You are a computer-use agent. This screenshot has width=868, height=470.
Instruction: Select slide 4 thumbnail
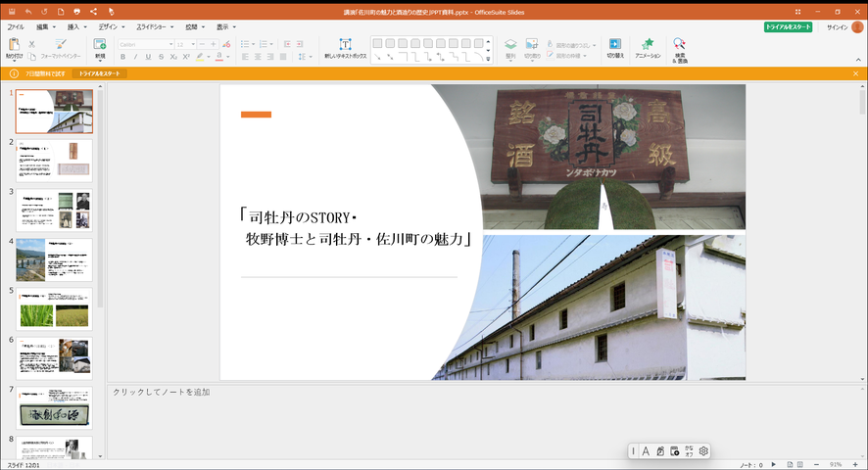[54, 259]
